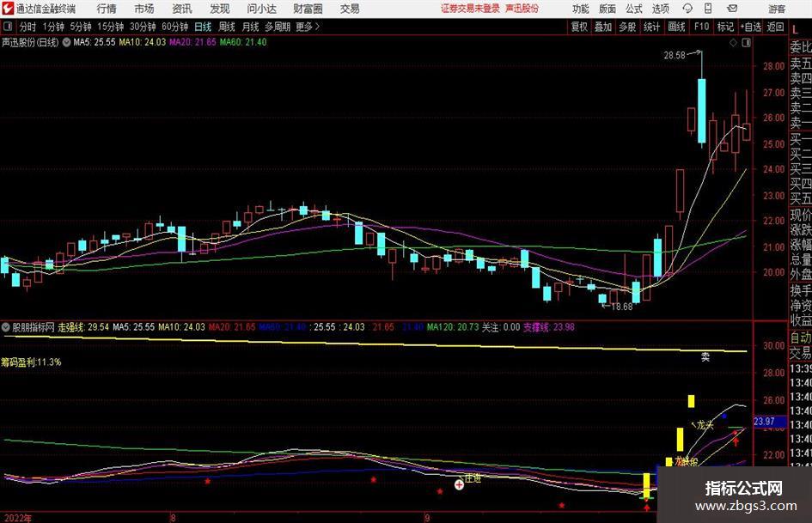Click the 复权 button

(x=579, y=27)
